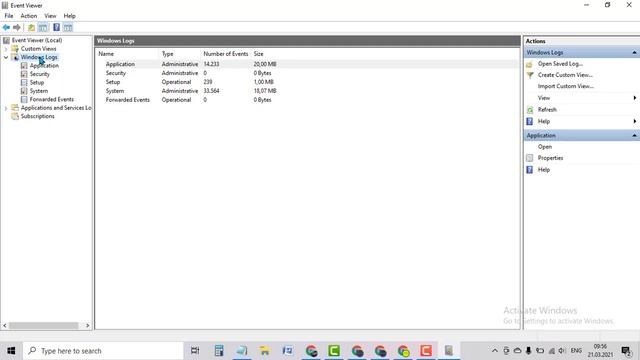This screenshot has width=640, height=360.
Task: Select Custom Views in tree
Action: 38,49
